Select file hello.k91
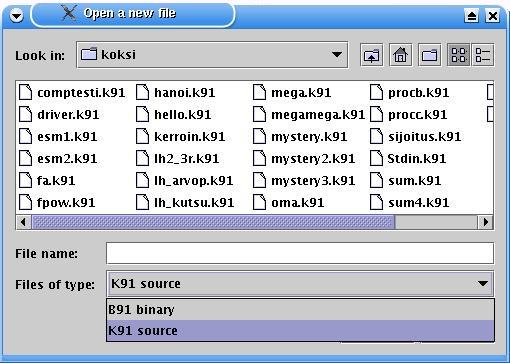 point(174,114)
